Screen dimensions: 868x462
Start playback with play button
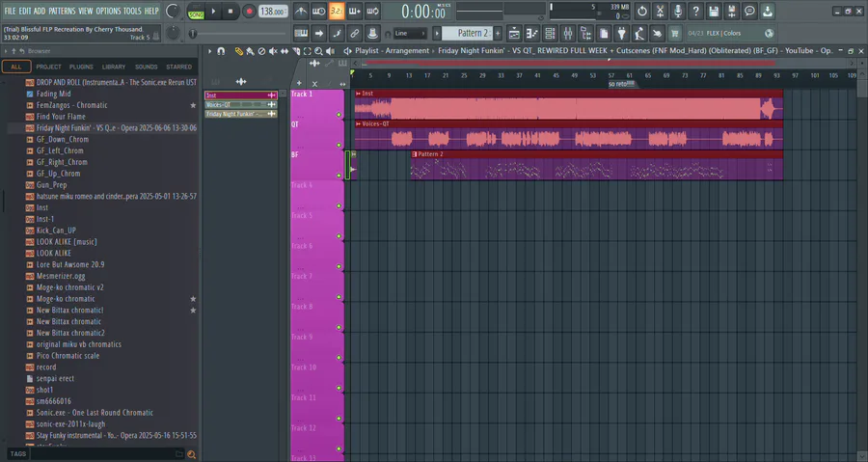pyautogui.click(x=213, y=11)
